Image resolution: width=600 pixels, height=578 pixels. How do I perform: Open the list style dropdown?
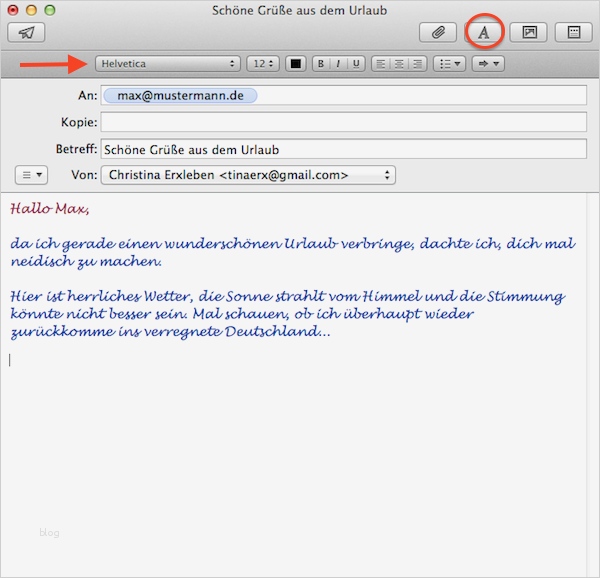(x=449, y=64)
